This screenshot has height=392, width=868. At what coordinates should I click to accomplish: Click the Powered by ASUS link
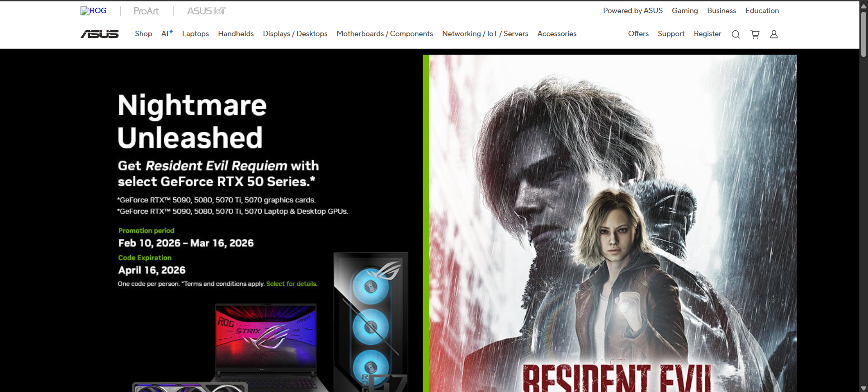633,11
